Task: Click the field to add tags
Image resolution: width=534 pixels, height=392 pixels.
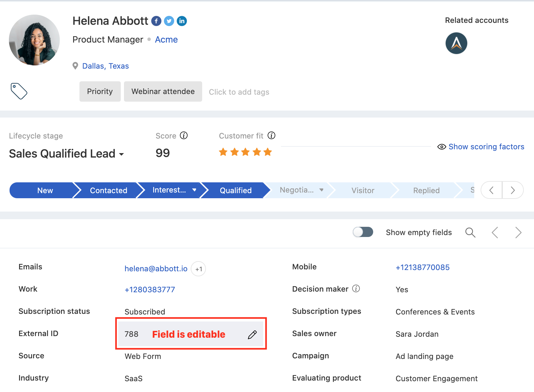Action: pyautogui.click(x=239, y=92)
